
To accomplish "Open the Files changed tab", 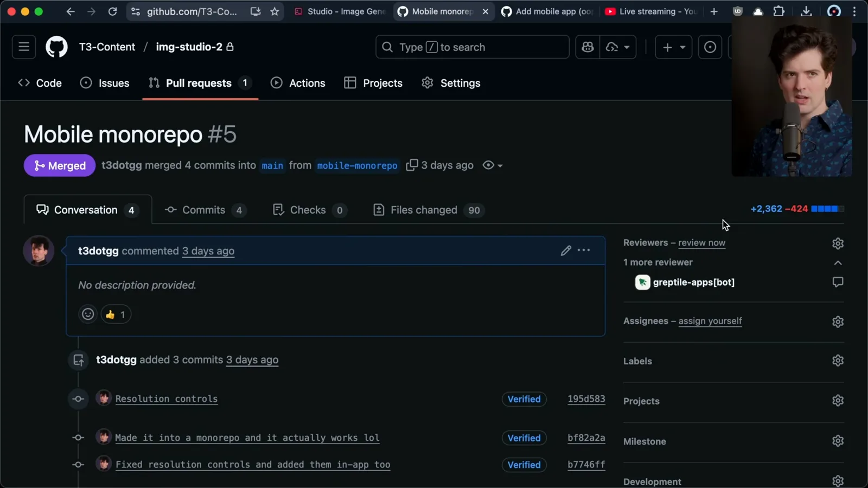I will [x=428, y=210].
